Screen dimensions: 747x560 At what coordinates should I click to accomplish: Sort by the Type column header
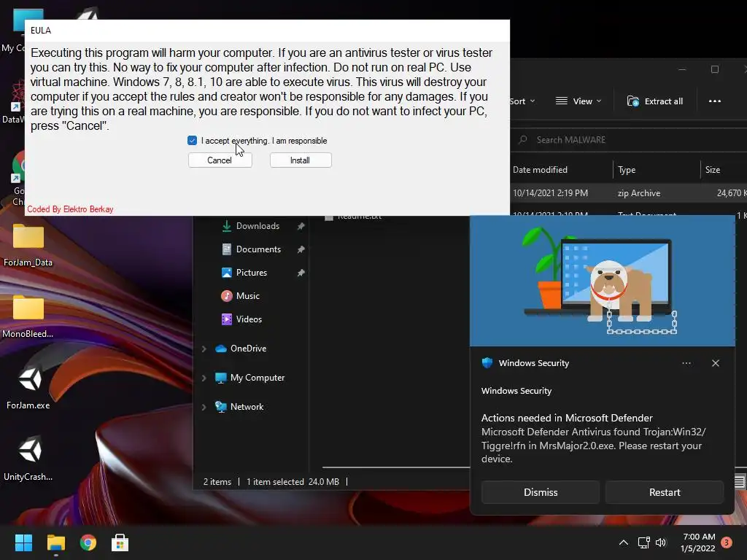(627, 169)
